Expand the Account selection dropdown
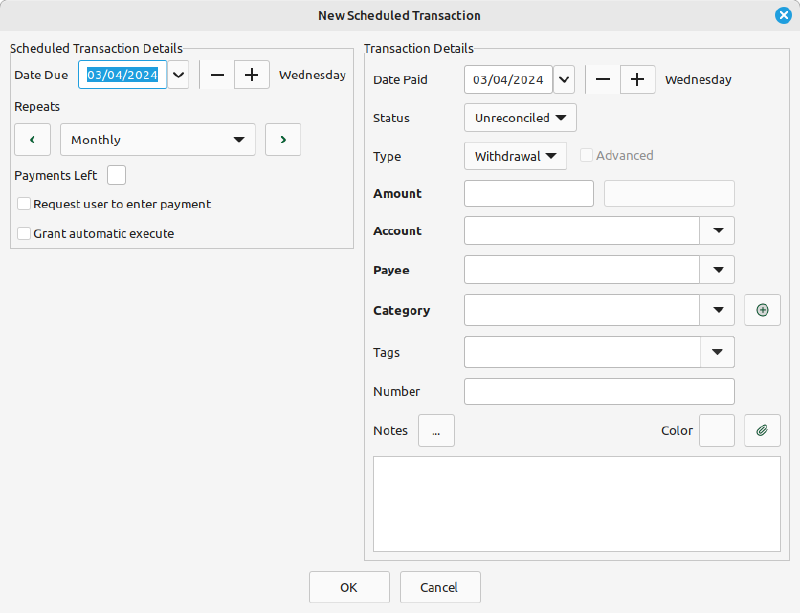The image size is (800, 613). point(718,230)
